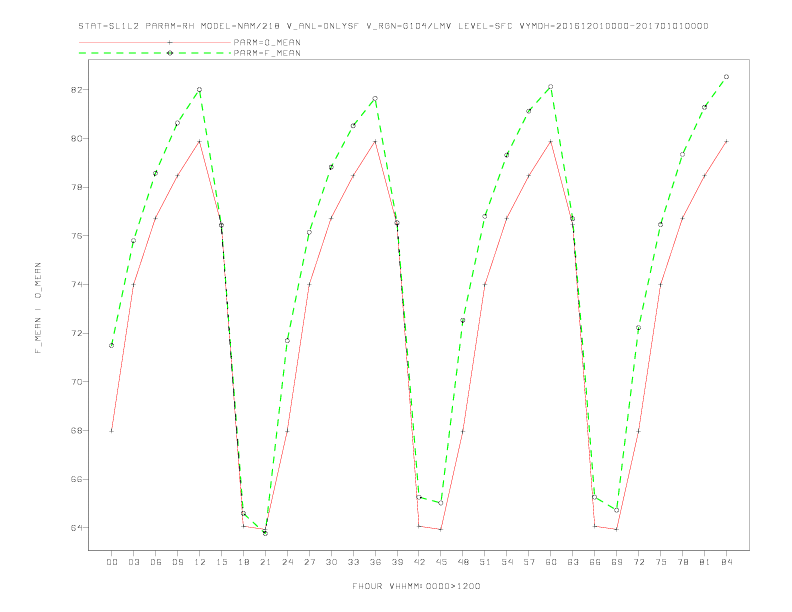Click the x-axis tick label 27

pos(309,562)
